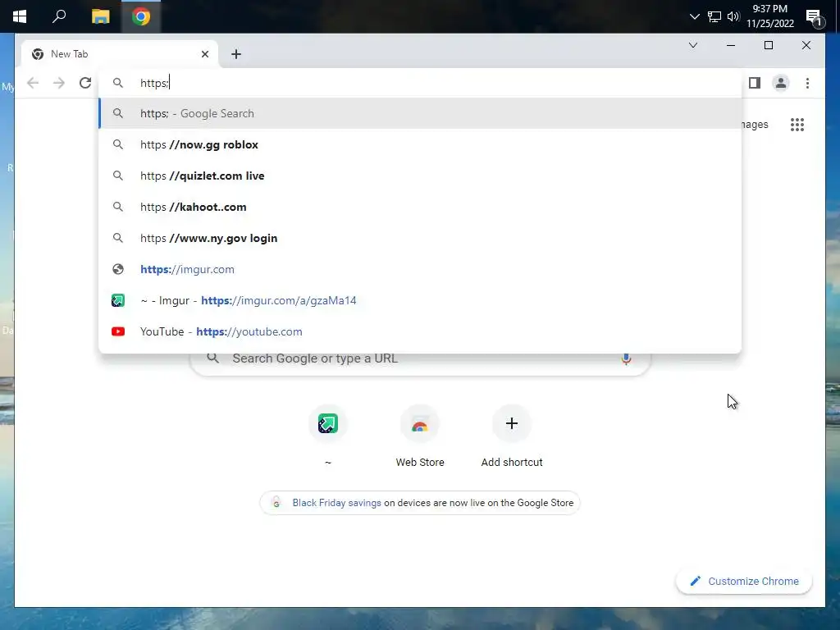Choose the "https: - Google Search" suggestion
This screenshot has width=840, height=630.
(x=421, y=113)
